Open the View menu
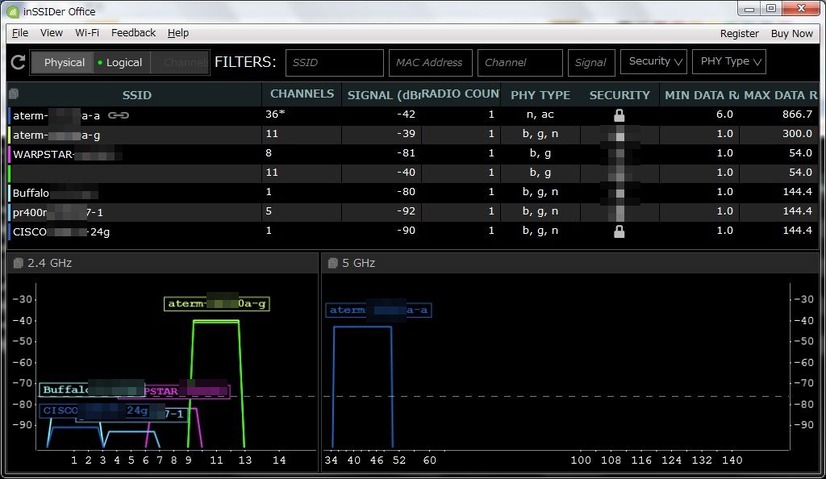The image size is (826, 479). [52, 33]
